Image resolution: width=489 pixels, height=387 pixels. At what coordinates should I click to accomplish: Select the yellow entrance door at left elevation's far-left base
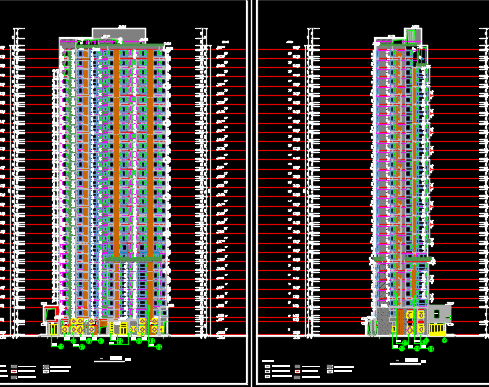tap(53, 329)
